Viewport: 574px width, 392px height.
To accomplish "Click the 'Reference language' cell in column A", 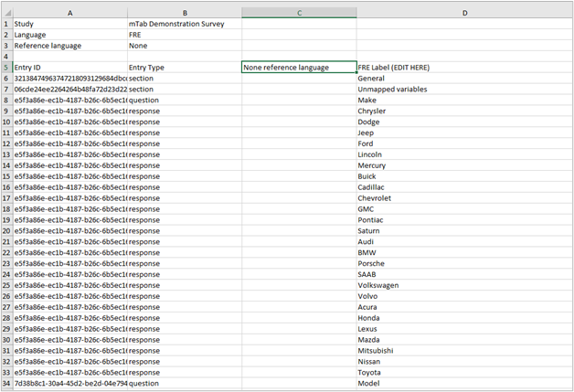I will point(69,46).
